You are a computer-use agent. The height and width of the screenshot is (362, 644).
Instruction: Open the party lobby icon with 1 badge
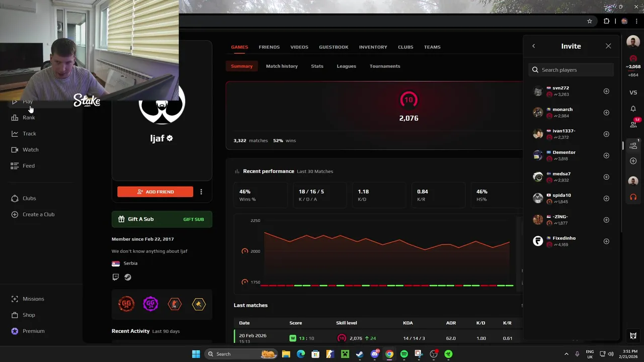633,146
